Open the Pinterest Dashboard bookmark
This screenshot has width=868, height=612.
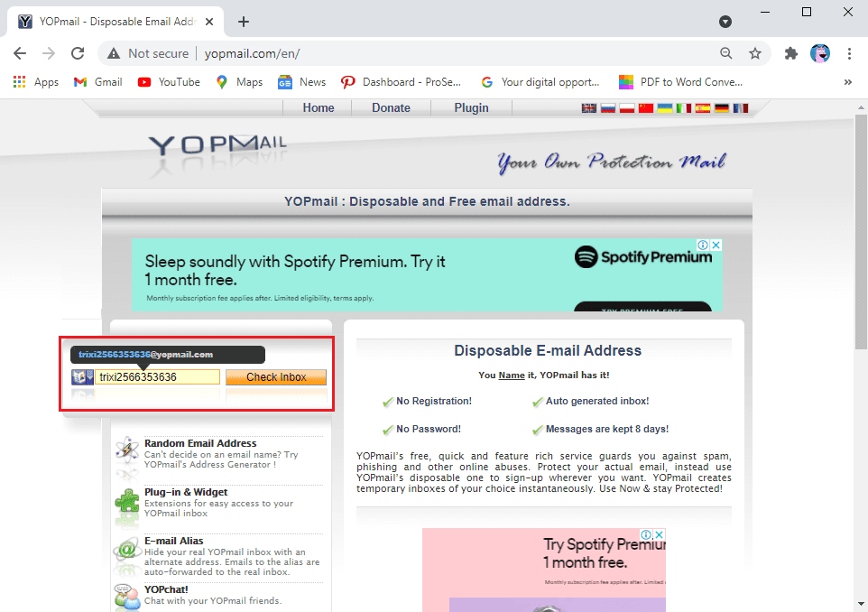click(401, 82)
